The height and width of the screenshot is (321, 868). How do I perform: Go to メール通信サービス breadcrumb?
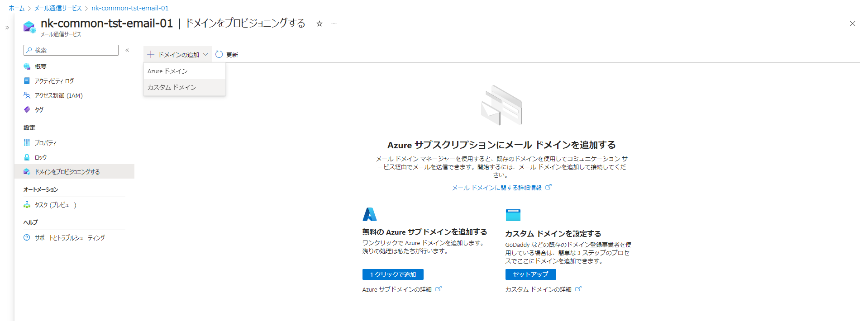point(58,8)
